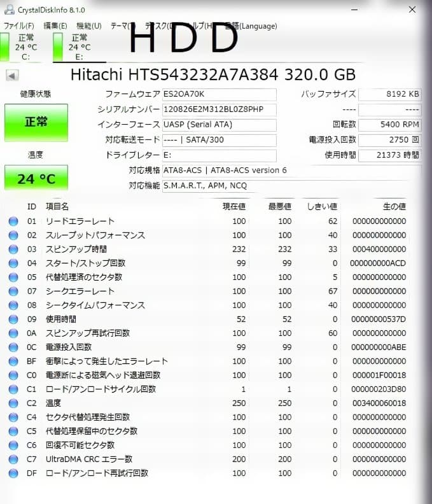This screenshot has height=504, width=432.
Task: Select the C: drive tab
Action: (x=20, y=47)
